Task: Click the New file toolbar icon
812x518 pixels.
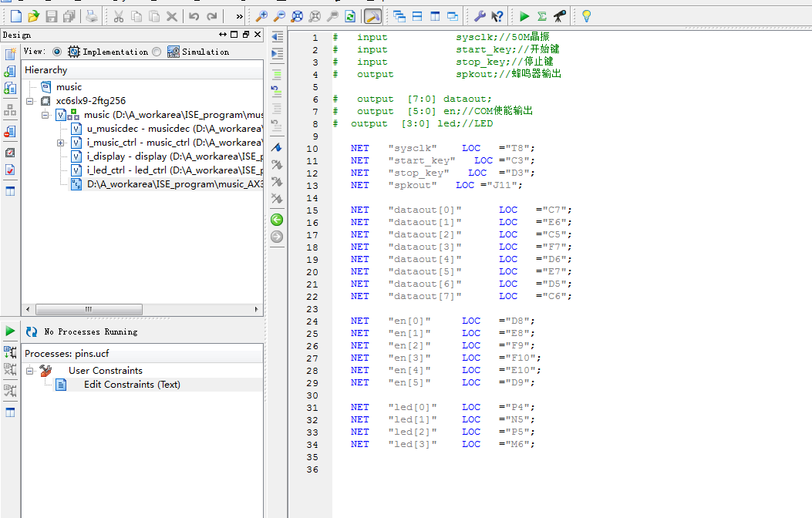Action: pyautogui.click(x=15, y=16)
